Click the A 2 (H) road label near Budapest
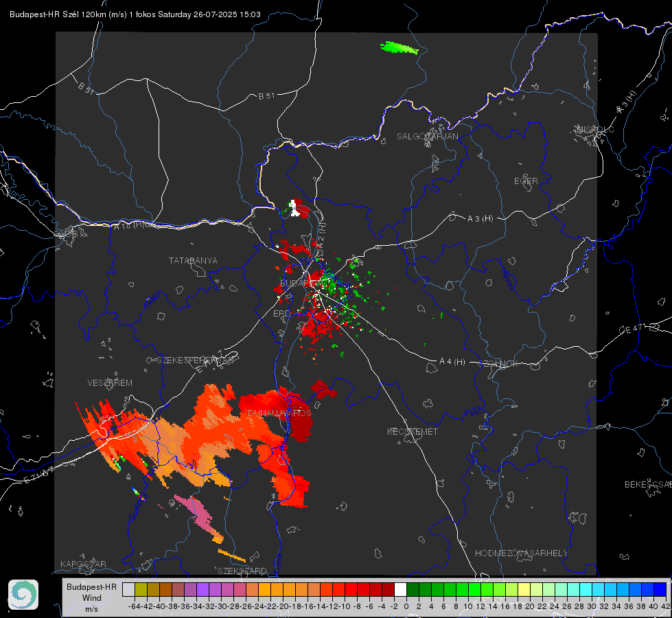672x618 pixels. tap(321, 234)
